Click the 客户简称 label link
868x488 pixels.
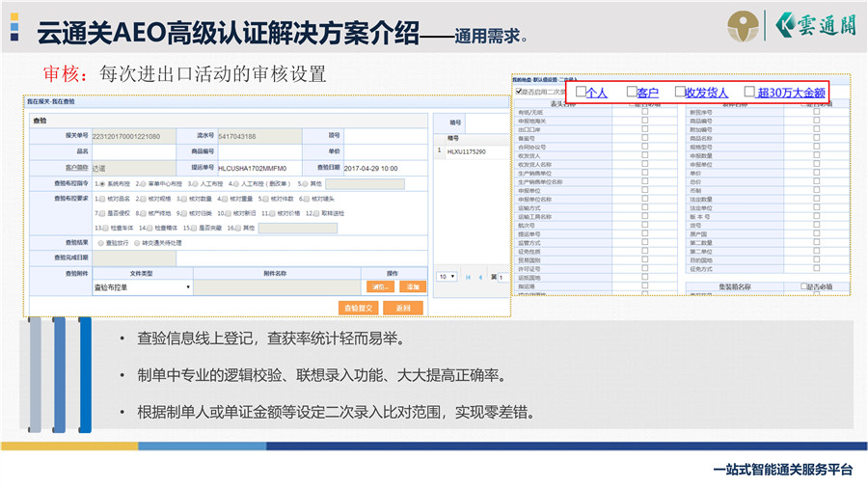[x=77, y=167]
